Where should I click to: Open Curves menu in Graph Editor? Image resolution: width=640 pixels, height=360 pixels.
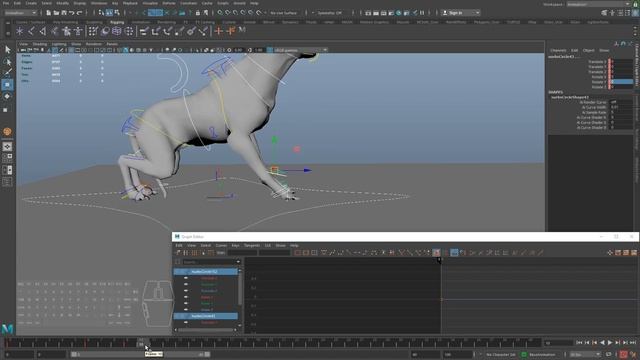[x=221, y=246]
